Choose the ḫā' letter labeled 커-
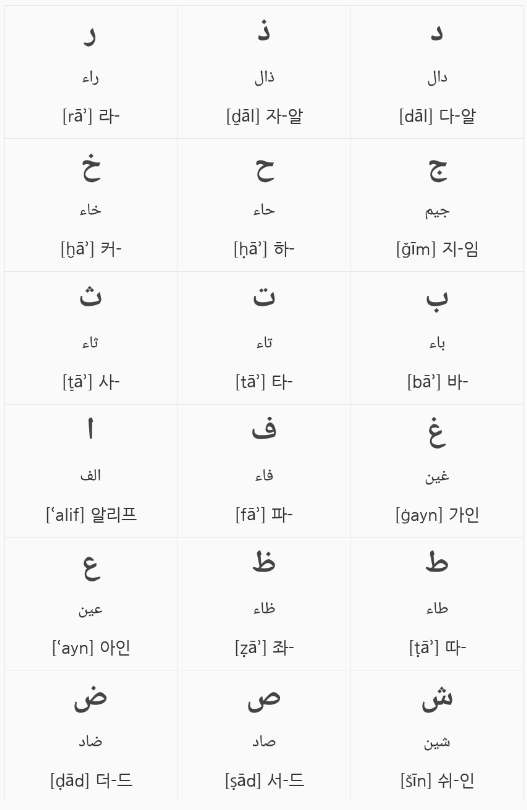527x810 pixels. (91, 205)
